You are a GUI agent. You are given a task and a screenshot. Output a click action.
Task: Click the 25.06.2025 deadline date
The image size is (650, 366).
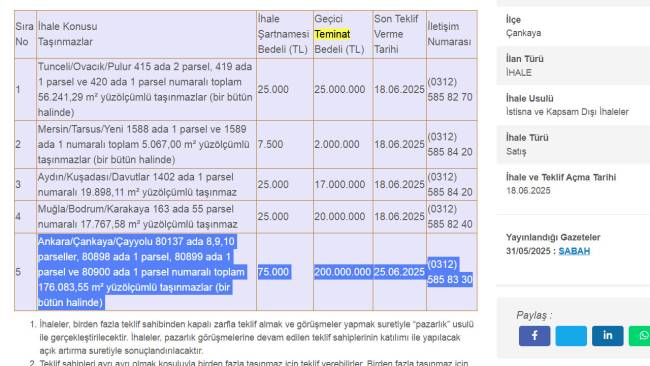coord(399,272)
